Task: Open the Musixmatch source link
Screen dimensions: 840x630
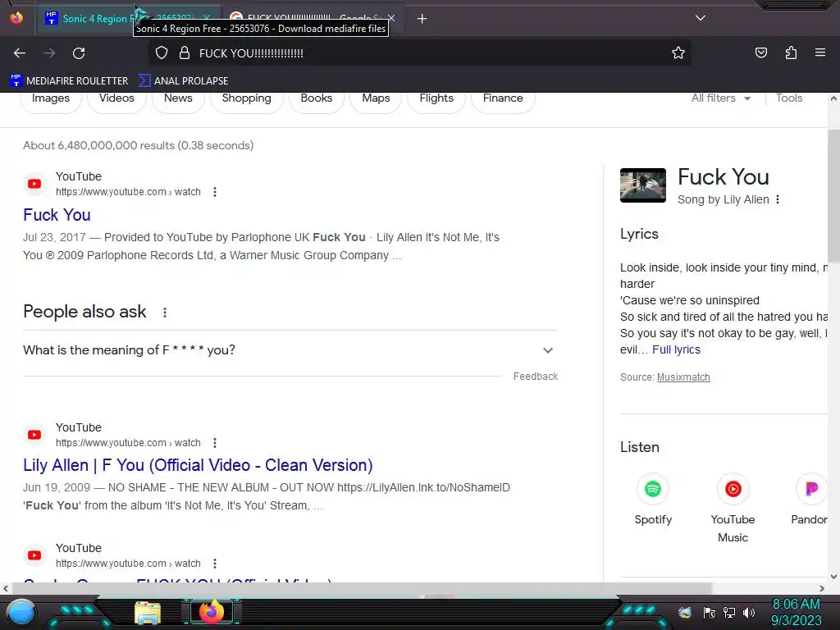Action: pos(683,377)
